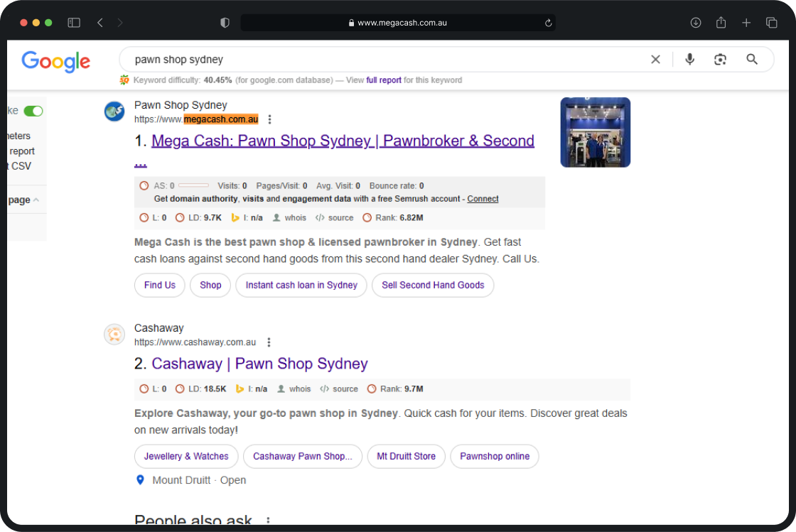
Task: Click the Find Us sitelink chip
Action: click(160, 285)
